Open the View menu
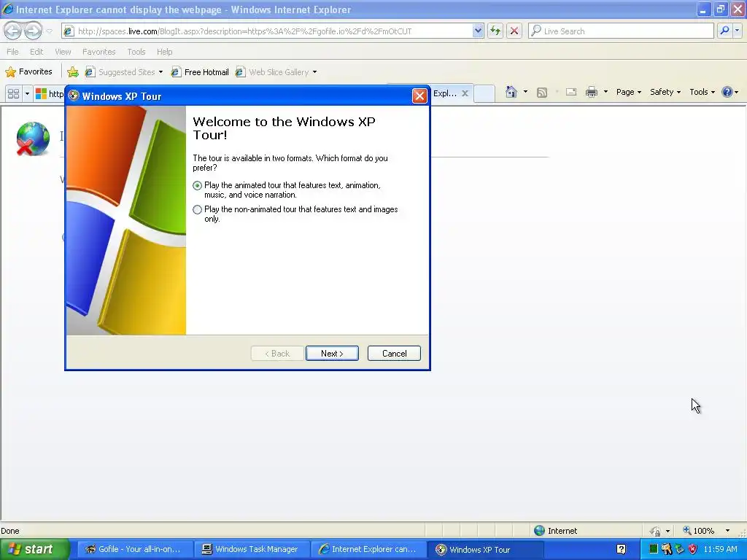The width and height of the screenshot is (747, 560). pos(63,52)
